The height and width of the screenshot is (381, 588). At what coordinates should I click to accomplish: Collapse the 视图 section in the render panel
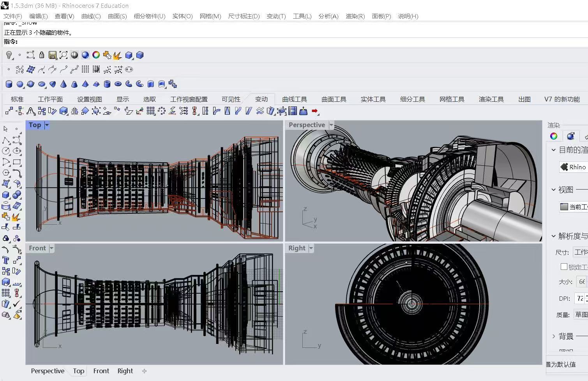(x=553, y=190)
